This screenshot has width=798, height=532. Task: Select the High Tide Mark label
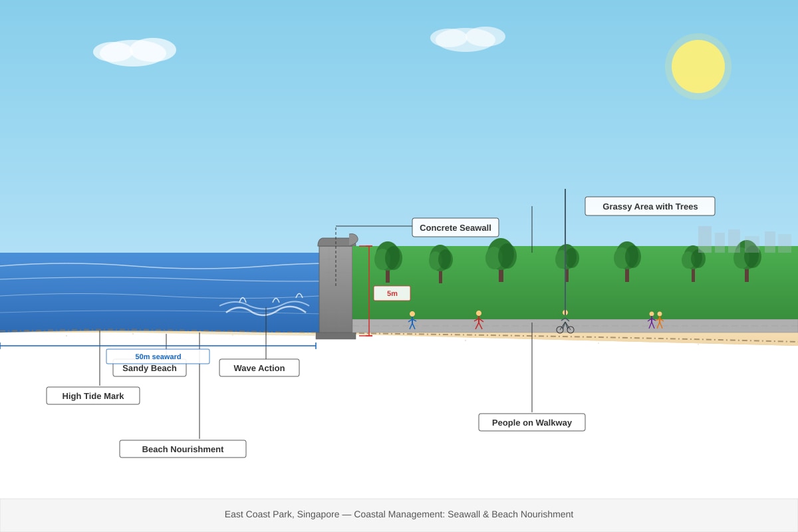click(93, 396)
